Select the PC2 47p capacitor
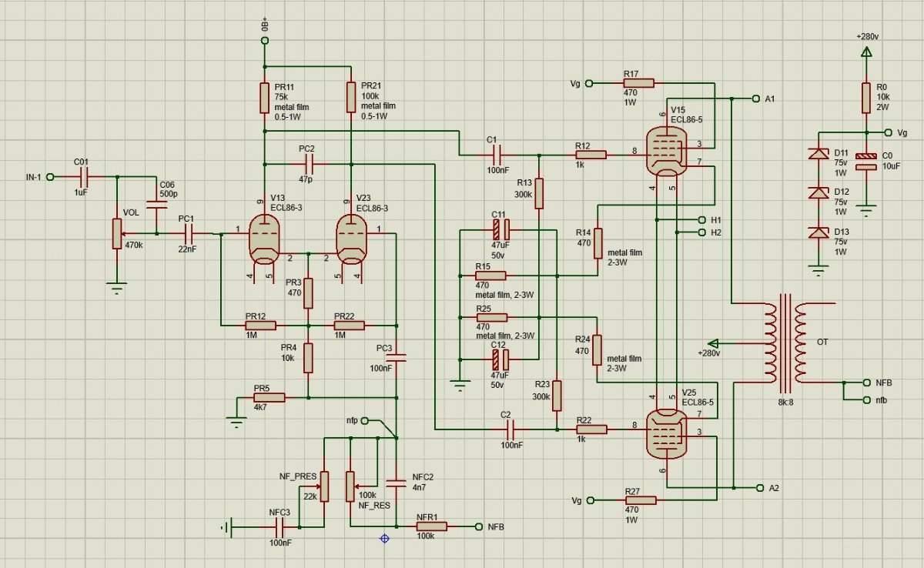 click(x=310, y=164)
